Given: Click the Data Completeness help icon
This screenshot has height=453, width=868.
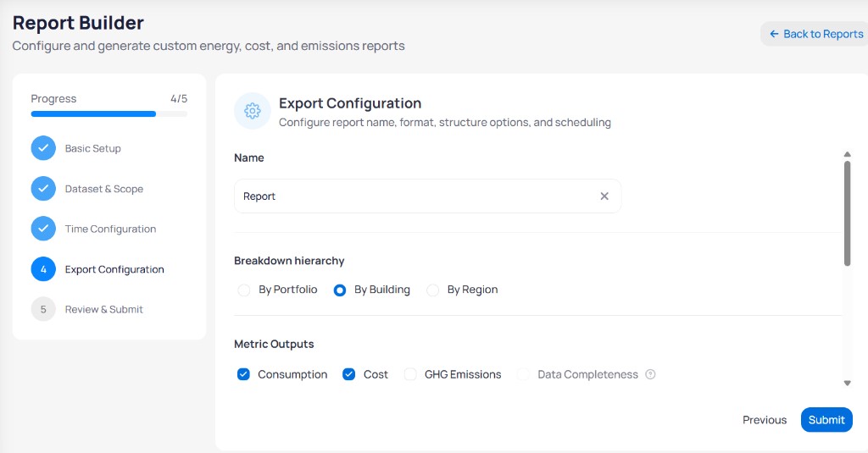Looking at the screenshot, I should click(x=650, y=374).
